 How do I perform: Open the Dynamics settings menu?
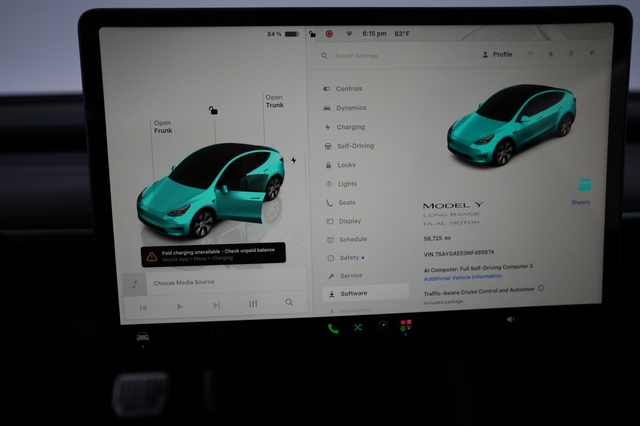pyautogui.click(x=345, y=108)
